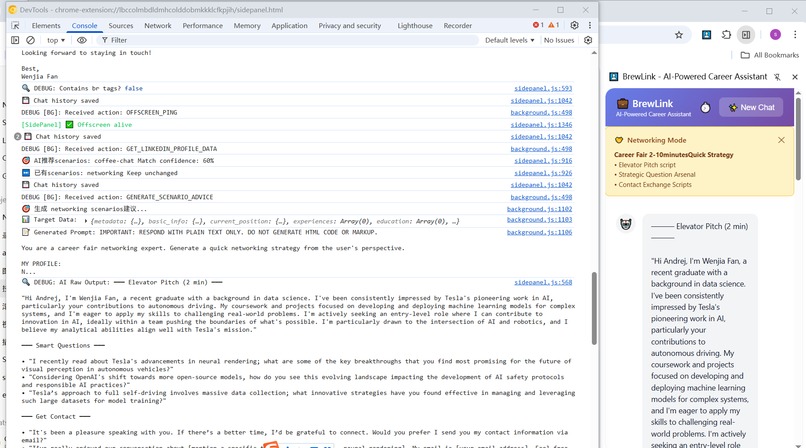This screenshot has width=806, height=448.
Task: Select the Console tab
Action: pyautogui.click(x=84, y=25)
